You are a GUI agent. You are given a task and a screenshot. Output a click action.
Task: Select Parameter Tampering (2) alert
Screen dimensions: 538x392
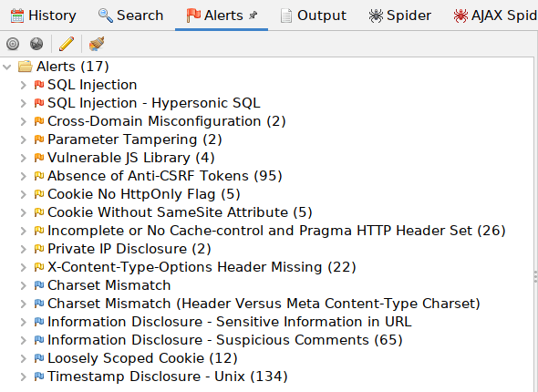[135, 139]
